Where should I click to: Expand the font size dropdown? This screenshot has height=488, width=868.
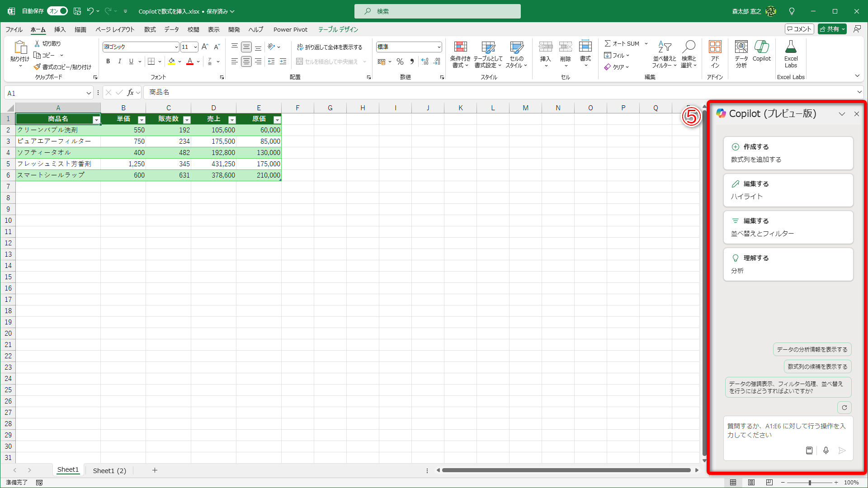pos(195,47)
